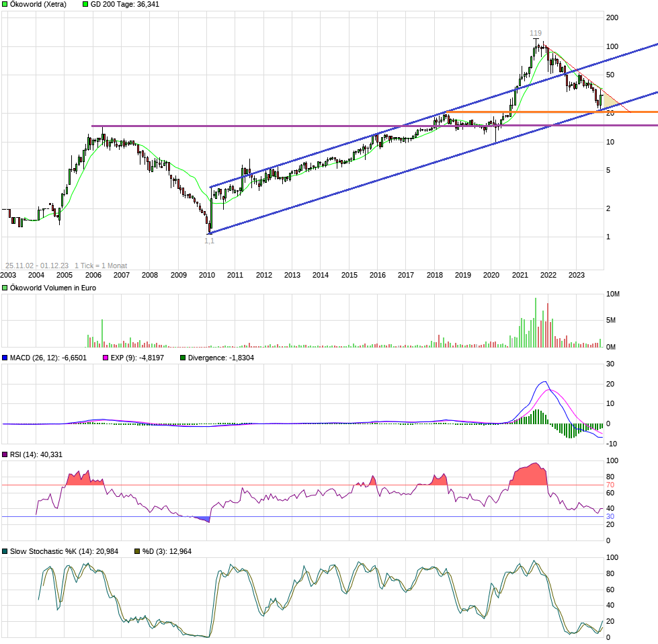658x644 pixels.
Task: Click the 2021 year label on time axis
Action: 520,275
